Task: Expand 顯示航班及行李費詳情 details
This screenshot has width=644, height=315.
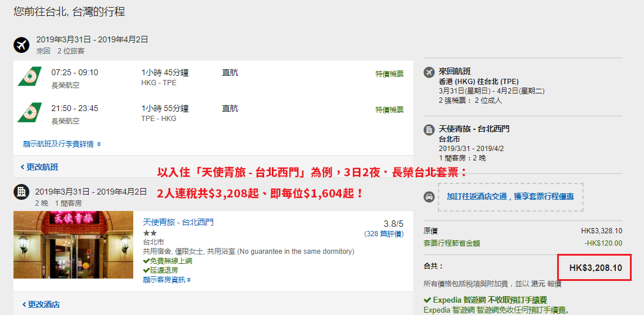Action: click(x=62, y=144)
